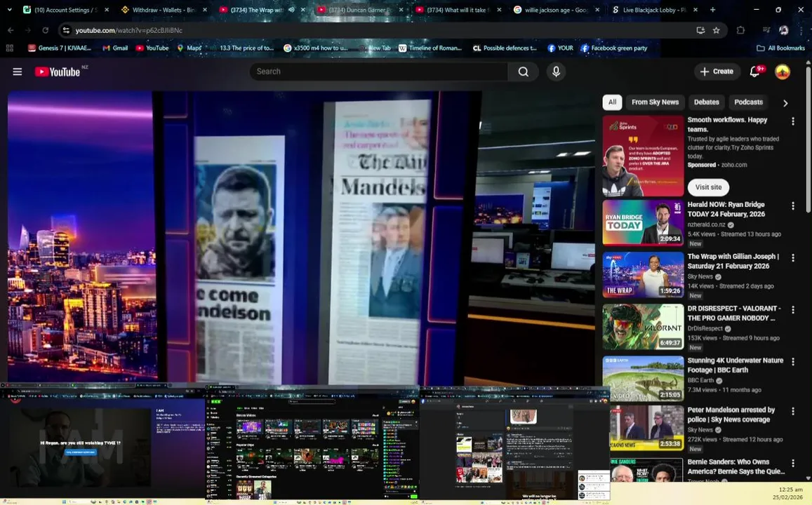Open a new browser tab
Viewport: 812px width, 505px height.
[713, 10]
